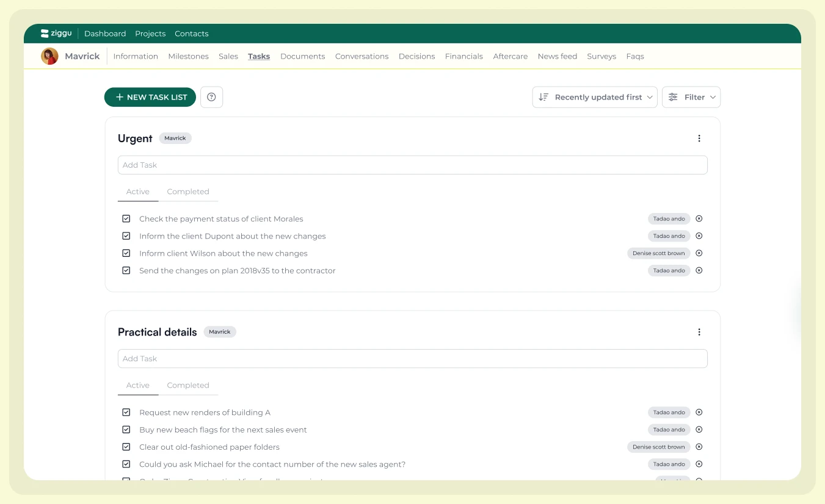
Task: Click Add Task field in Urgent list
Action: coord(413,165)
